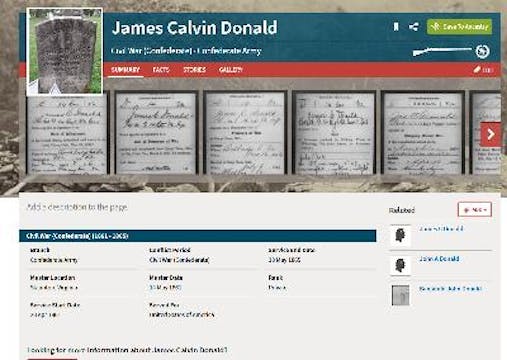Open the fourth service record document thumbnail

tap(334, 132)
